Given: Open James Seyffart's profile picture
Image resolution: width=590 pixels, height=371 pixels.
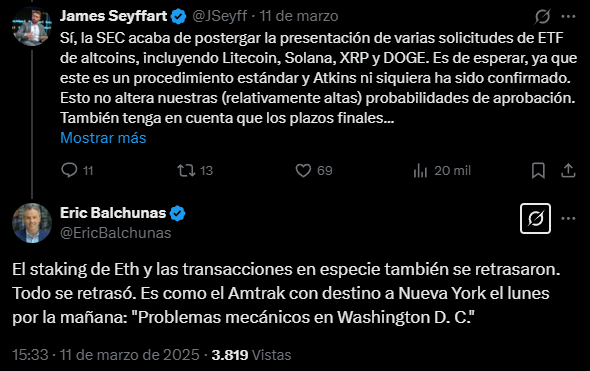Looking at the screenshot, I should pyautogui.click(x=32, y=27).
